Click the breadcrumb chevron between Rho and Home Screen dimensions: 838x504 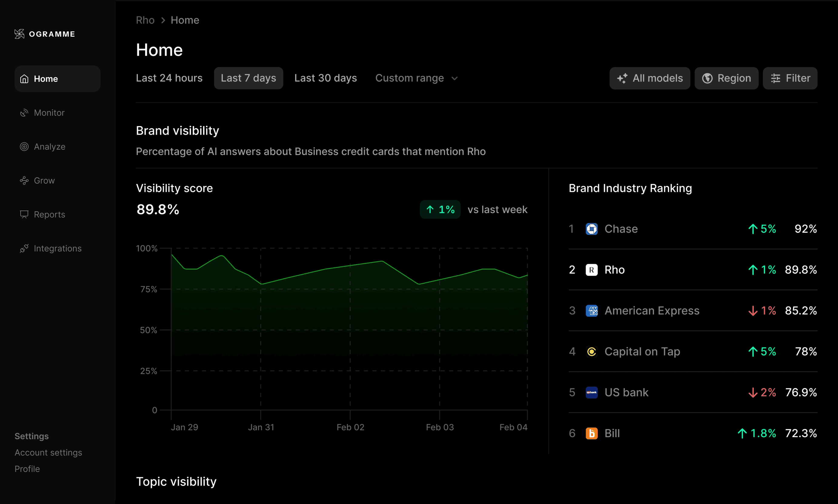pyautogui.click(x=163, y=20)
